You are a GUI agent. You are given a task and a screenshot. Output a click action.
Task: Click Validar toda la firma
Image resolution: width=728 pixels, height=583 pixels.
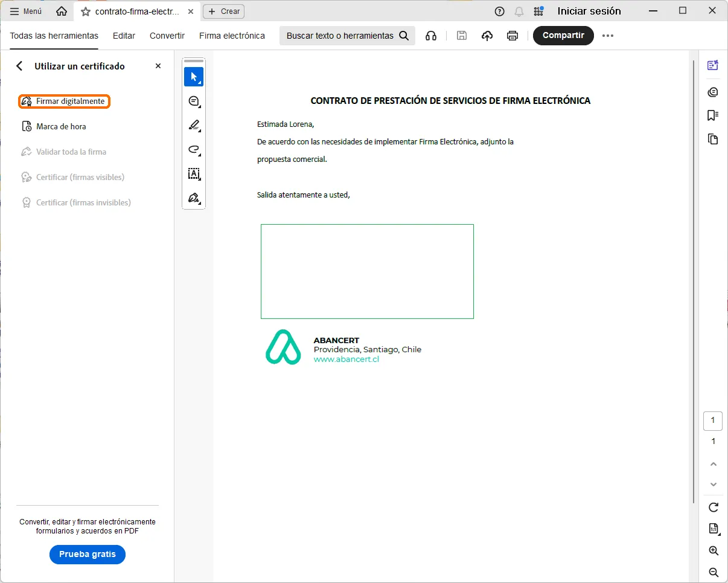pyautogui.click(x=63, y=152)
